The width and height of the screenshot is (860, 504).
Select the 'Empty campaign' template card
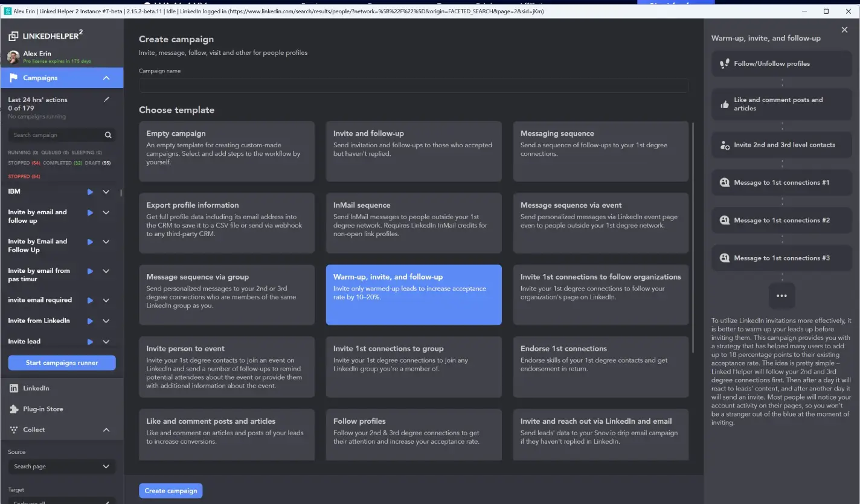[x=226, y=151]
